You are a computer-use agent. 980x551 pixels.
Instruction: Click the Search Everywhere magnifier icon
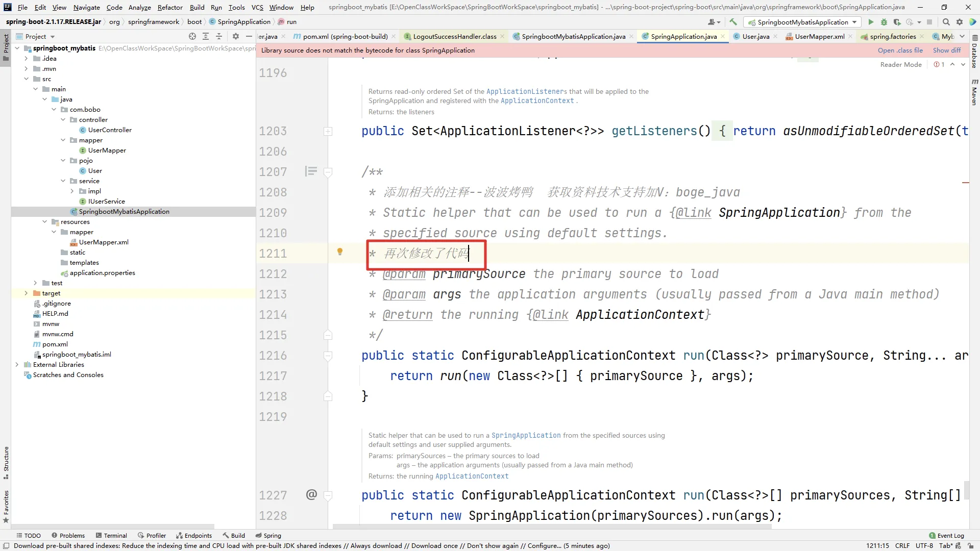tap(946, 22)
